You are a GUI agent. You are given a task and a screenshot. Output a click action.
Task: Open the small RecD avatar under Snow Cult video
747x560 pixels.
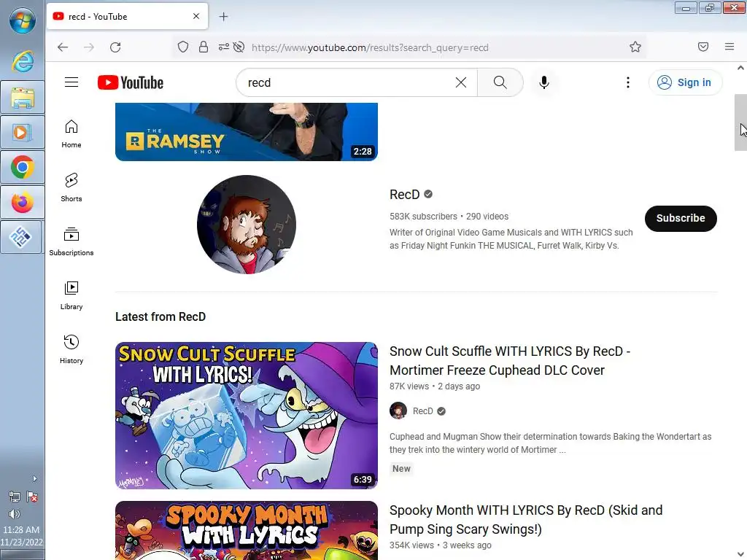click(398, 411)
